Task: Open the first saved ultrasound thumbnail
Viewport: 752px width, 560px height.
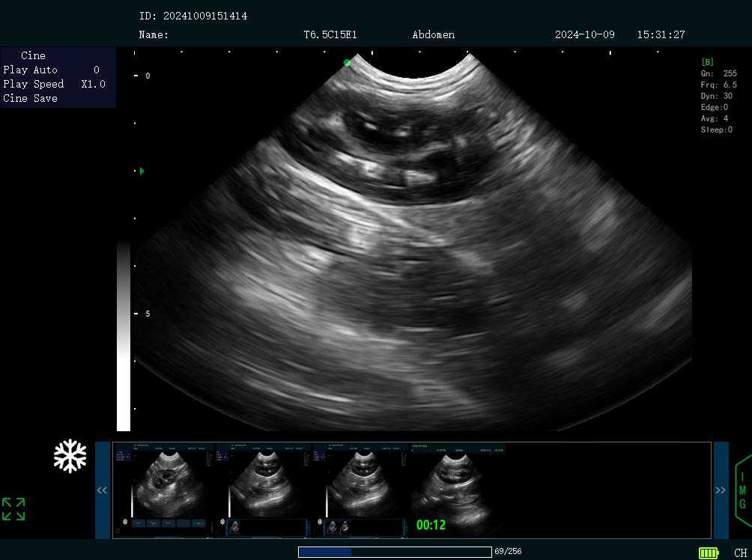Action: click(163, 490)
